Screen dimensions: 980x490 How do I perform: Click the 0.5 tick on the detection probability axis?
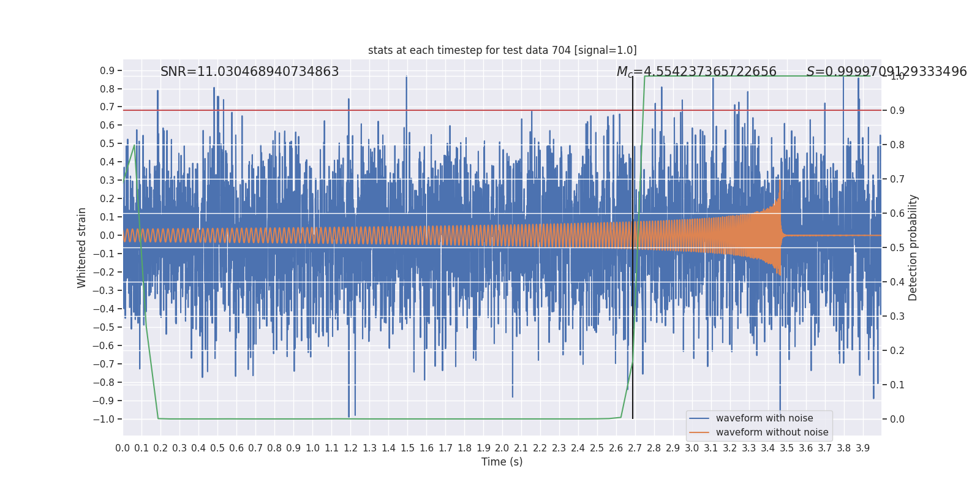pos(897,248)
